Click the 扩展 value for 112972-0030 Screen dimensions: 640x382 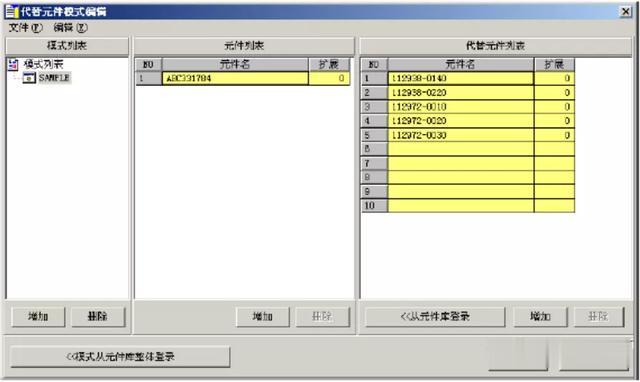tap(554, 135)
